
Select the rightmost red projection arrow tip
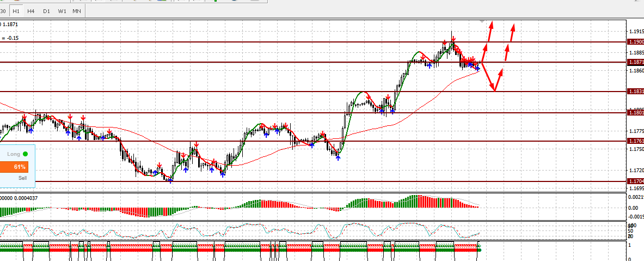[x=513, y=25]
